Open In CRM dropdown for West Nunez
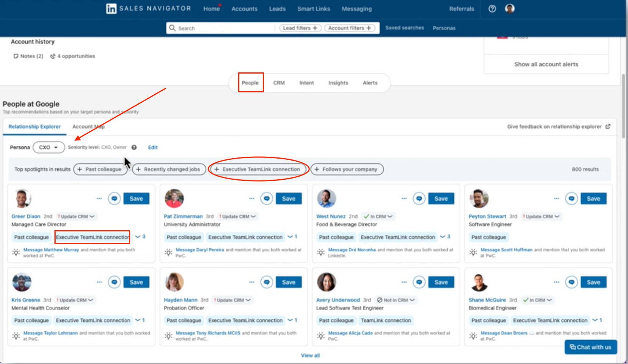Screen dimensions: 628x364 pos(378,216)
